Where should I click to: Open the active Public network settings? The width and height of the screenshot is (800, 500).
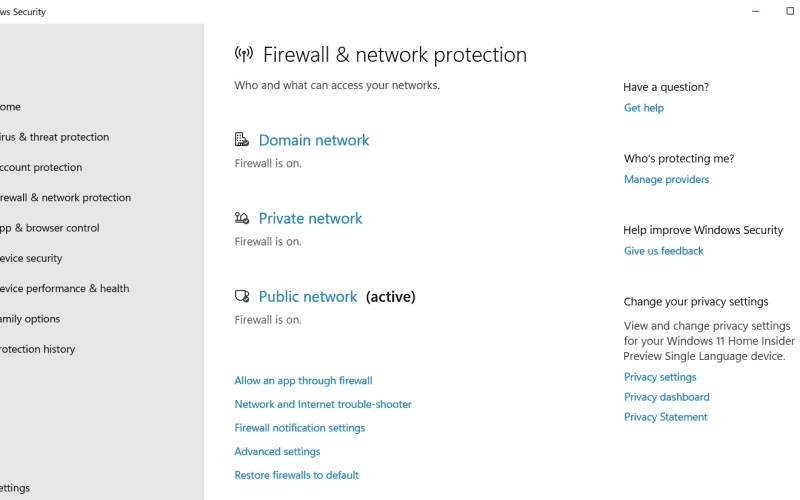pyautogui.click(x=308, y=296)
